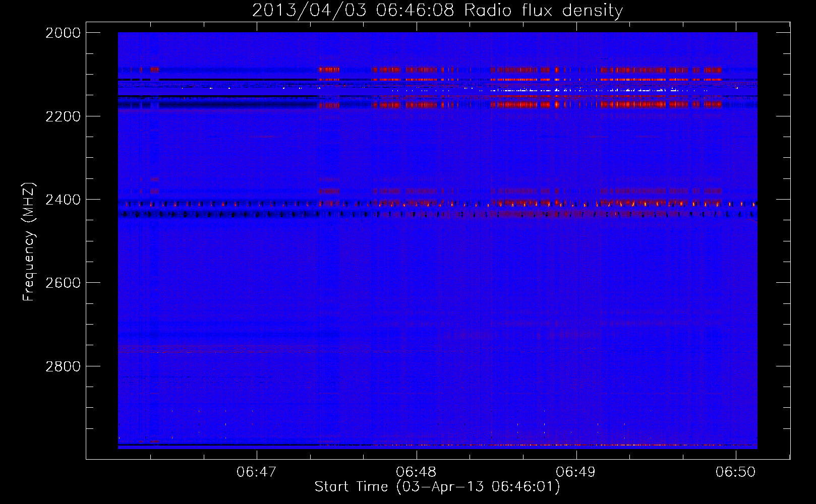Select the 2800 frequency axis label
The height and width of the screenshot is (504, 816).
point(63,366)
